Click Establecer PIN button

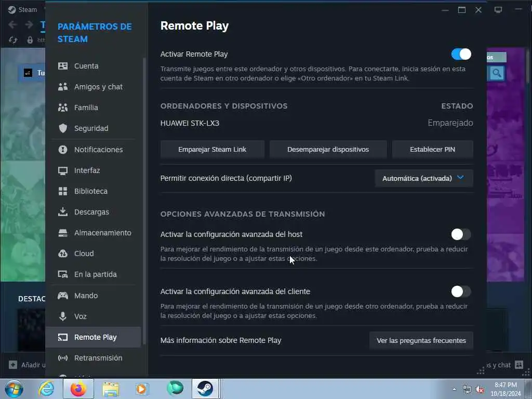433,149
